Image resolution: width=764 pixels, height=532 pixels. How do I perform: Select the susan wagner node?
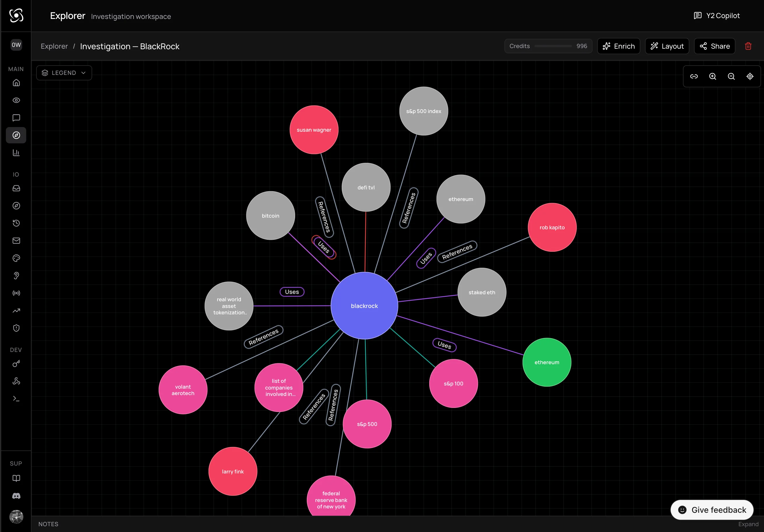[x=314, y=130]
